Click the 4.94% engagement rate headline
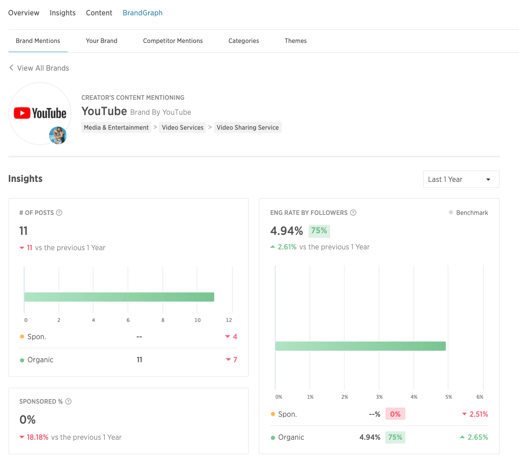Viewport: 519px width, 462px height. tap(287, 231)
